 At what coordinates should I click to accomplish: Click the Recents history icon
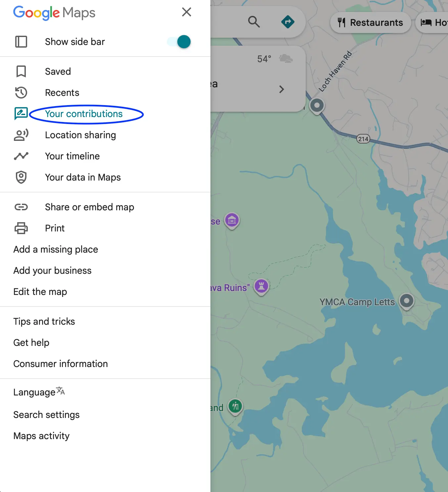pos(21,93)
